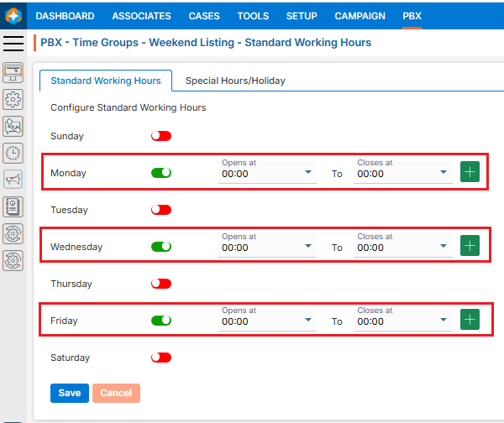Open the hamburger menu icon

click(13, 44)
